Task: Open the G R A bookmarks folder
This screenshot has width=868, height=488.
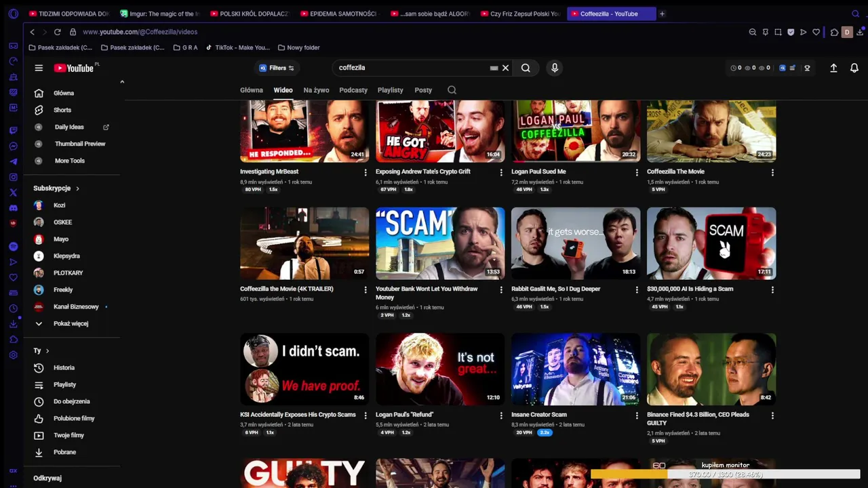Action: click(185, 47)
